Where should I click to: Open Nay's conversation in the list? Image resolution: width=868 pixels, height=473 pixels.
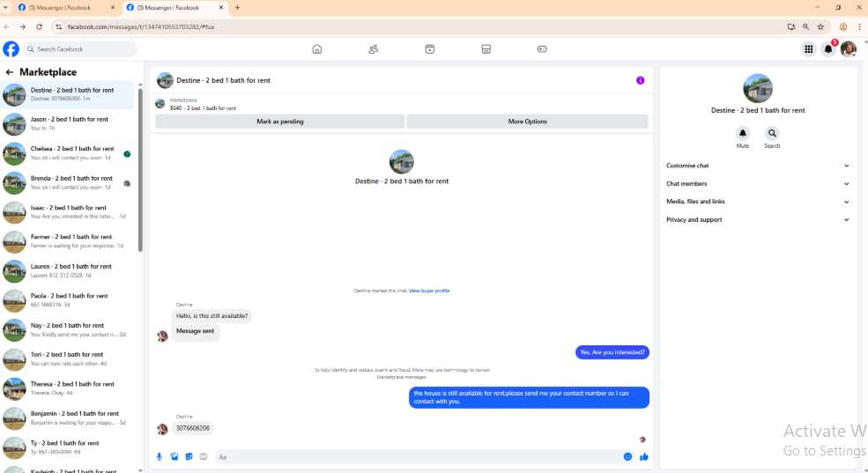(x=68, y=329)
